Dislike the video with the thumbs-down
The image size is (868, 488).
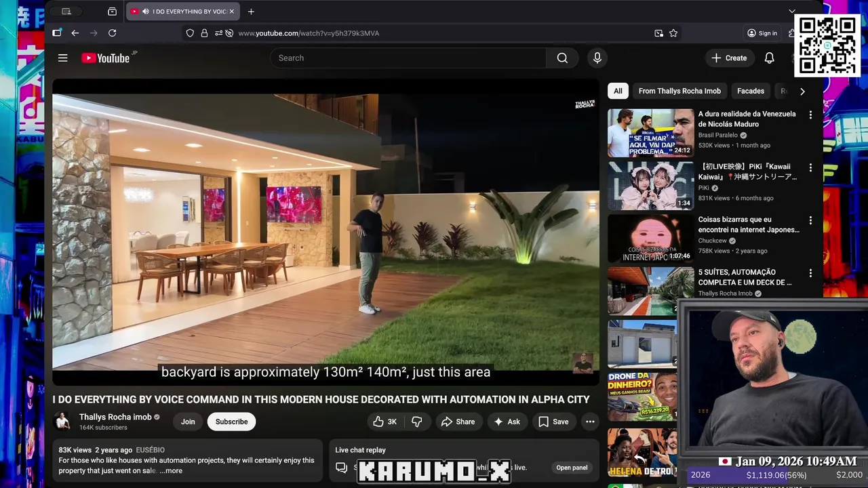pos(417,422)
